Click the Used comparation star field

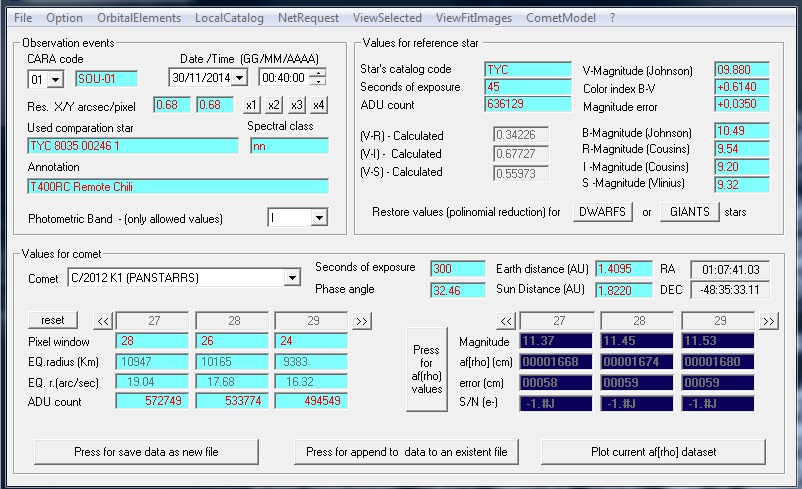133,146
